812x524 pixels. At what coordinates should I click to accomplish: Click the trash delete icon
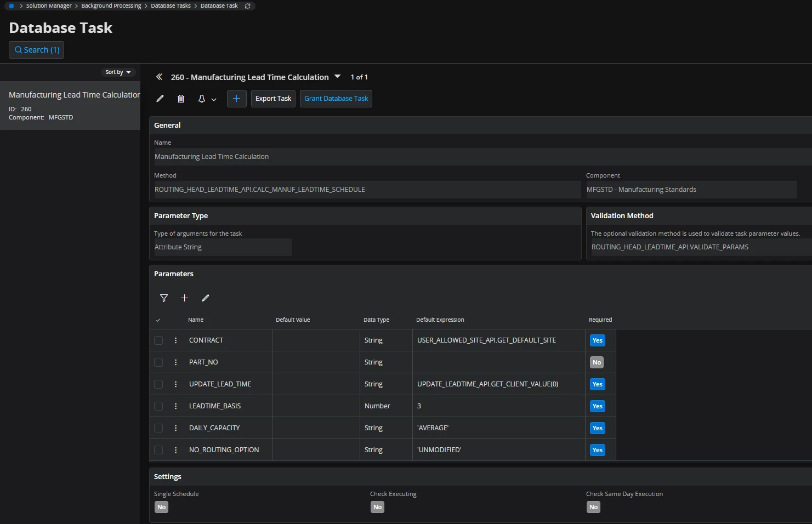(x=181, y=99)
